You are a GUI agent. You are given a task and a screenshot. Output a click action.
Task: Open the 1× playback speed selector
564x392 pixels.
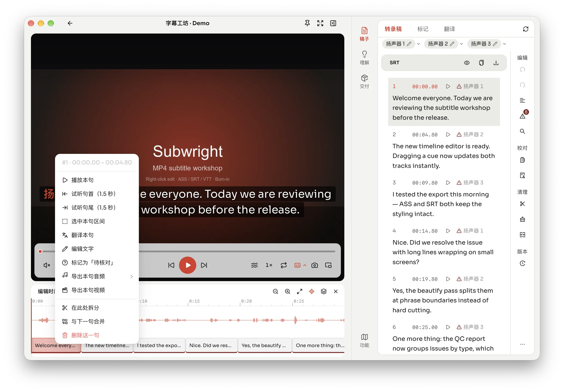click(269, 265)
